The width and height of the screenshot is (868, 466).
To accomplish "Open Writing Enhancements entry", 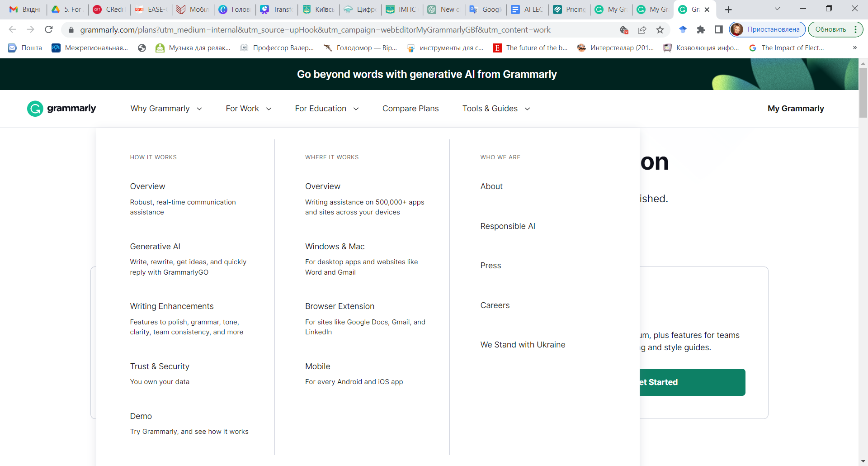I will 172,306.
